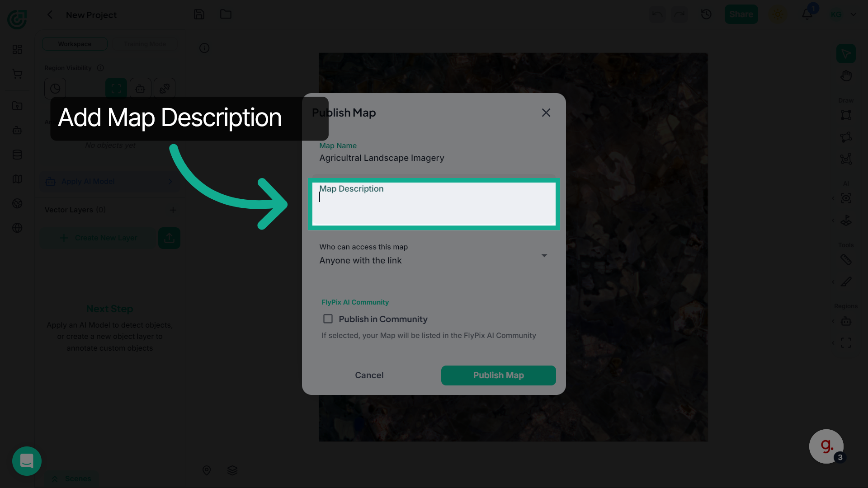Cancel the Publish Map dialog
This screenshot has height=488, width=868.
369,375
